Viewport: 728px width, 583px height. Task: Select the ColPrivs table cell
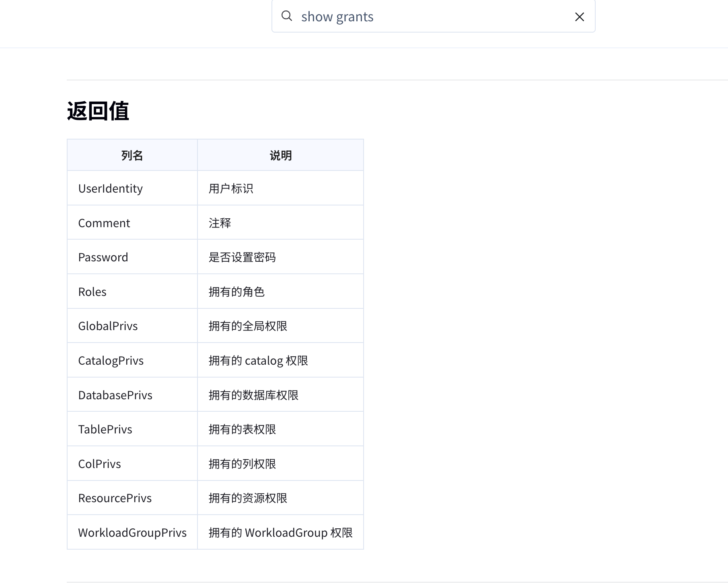coord(99,464)
